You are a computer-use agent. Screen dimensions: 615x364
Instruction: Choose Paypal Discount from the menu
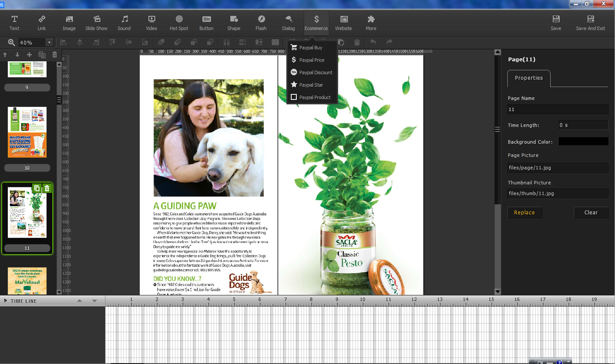[x=315, y=72]
